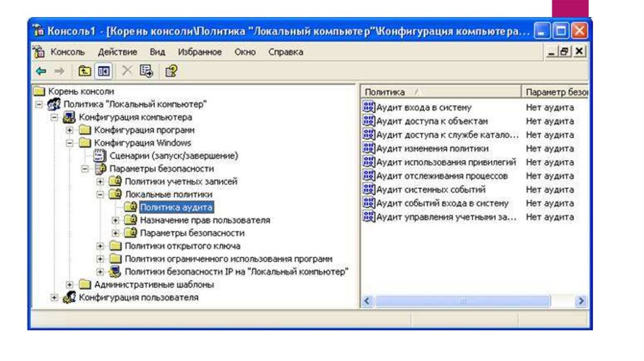
Task: Click the Аудит доступа к объектам icon
Action: tap(369, 121)
